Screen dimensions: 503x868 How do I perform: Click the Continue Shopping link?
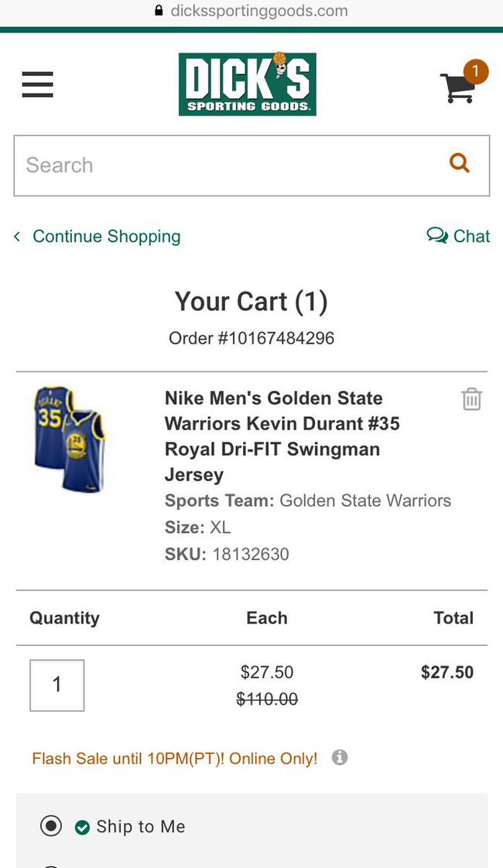coord(106,236)
